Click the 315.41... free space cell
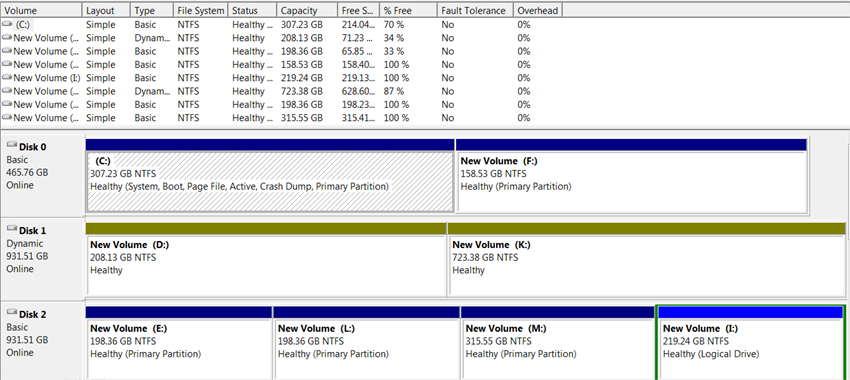 (x=359, y=118)
